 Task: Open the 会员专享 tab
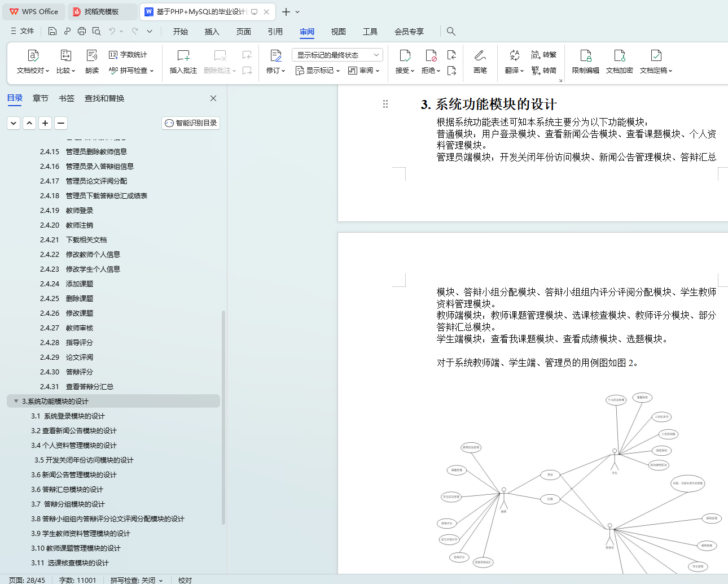pyautogui.click(x=409, y=32)
